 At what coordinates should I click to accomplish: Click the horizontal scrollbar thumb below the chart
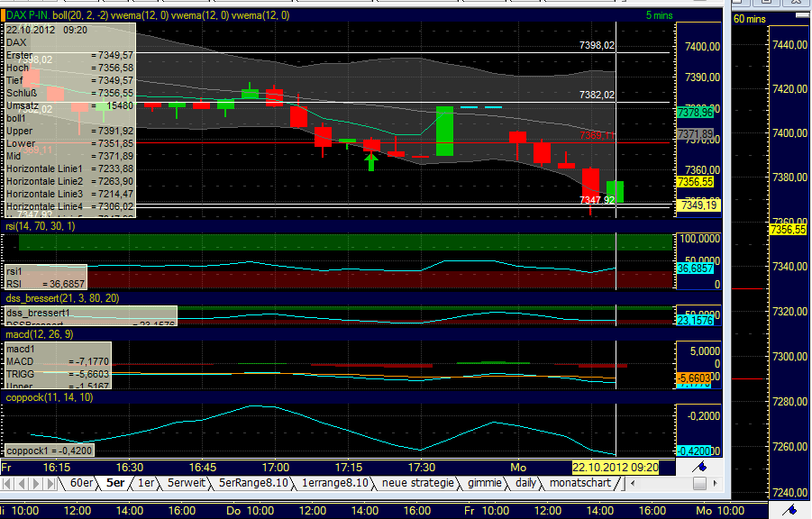pos(699,483)
